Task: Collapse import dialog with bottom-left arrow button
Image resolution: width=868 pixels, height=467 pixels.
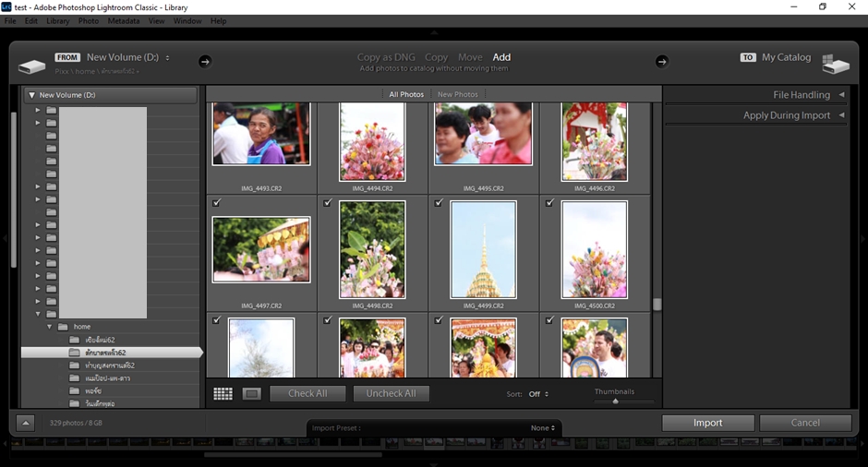Action: pyautogui.click(x=26, y=423)
